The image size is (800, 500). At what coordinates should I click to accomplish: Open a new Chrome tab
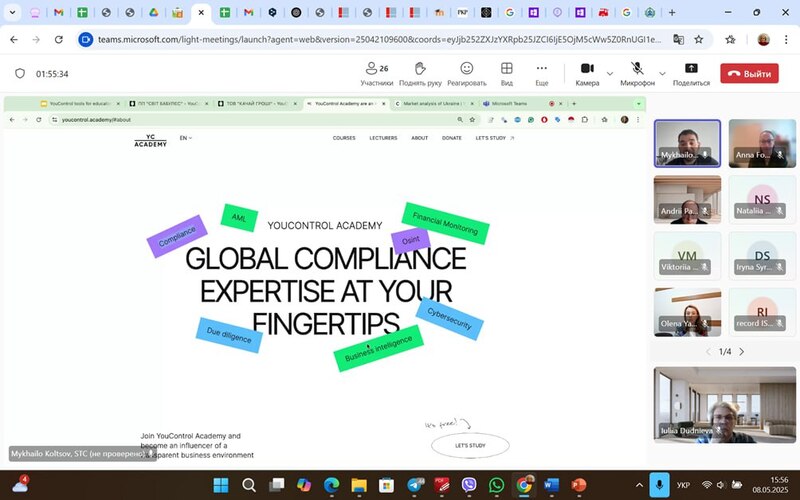672,13
